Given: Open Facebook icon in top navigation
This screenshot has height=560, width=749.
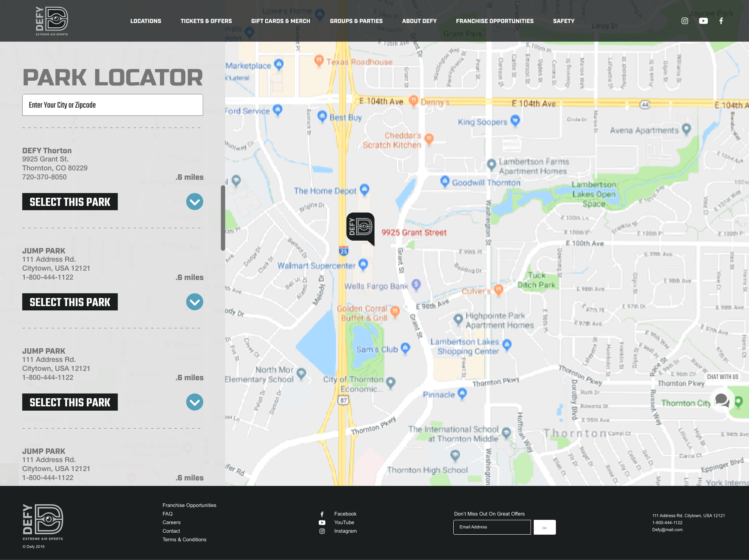Looking at the screenshot, I should tap(721, 21).
